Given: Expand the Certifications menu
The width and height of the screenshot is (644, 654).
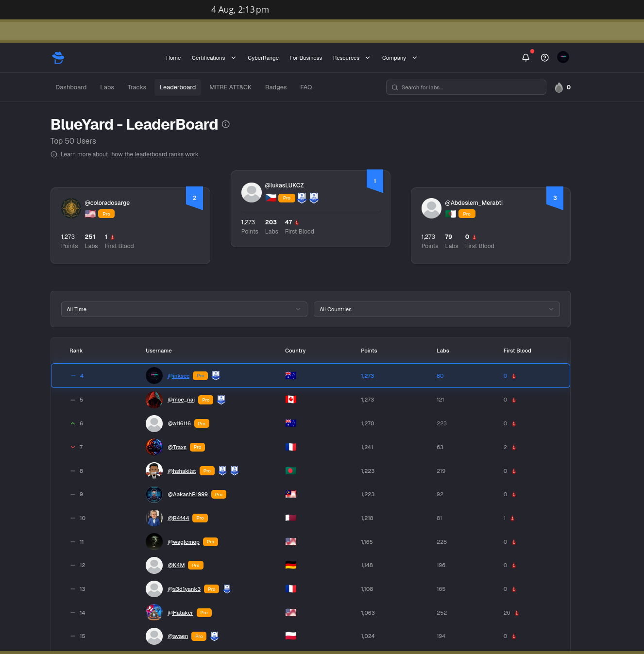Looking at the screenshot, I should coord(214,58).
